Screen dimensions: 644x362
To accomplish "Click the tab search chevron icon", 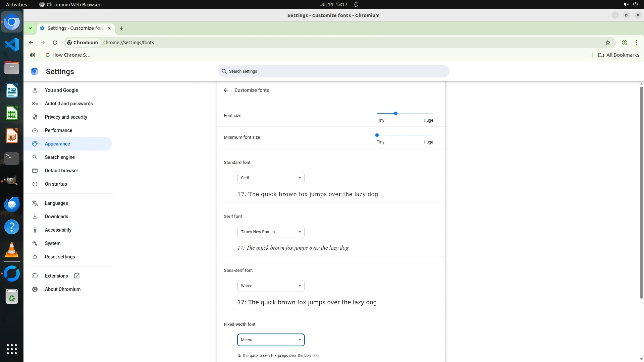I will point(30,28).
